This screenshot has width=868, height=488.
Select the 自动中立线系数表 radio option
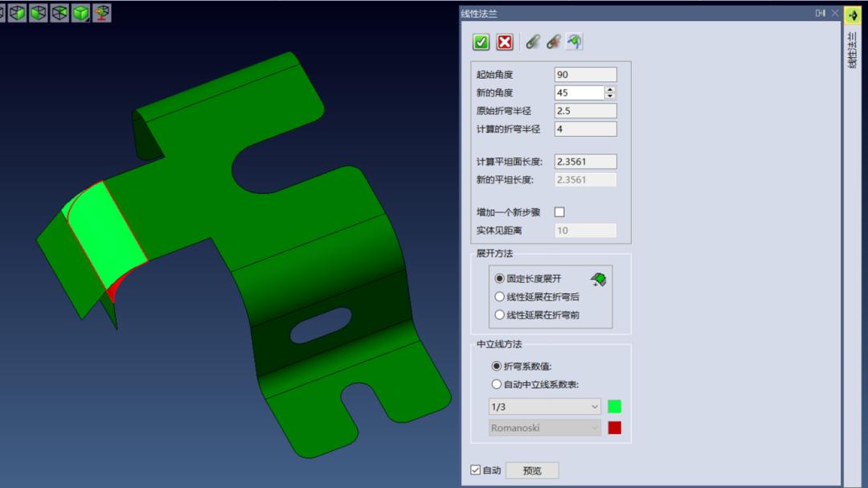point(496,384)
